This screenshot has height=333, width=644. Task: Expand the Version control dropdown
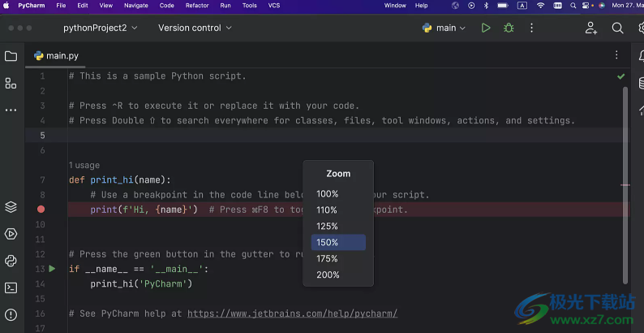coord(195,28)
